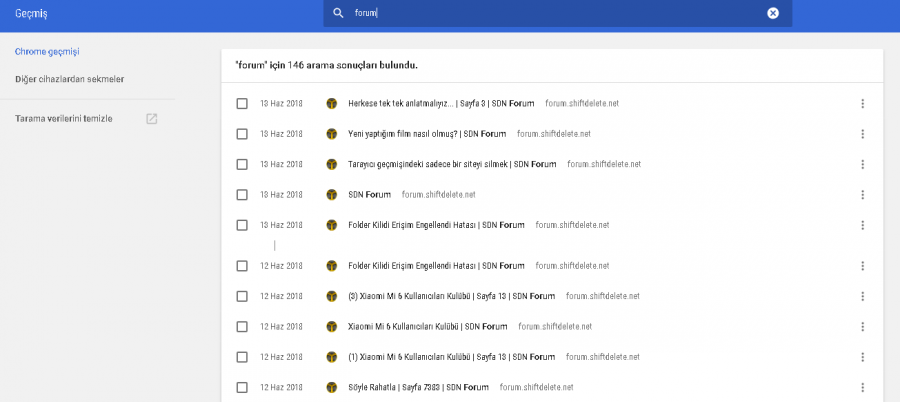Screen dimensions: 900x402
Task: Click favicon of 'Herkese tek tek anlatmalıyız' entry
Action: [331, 103]
